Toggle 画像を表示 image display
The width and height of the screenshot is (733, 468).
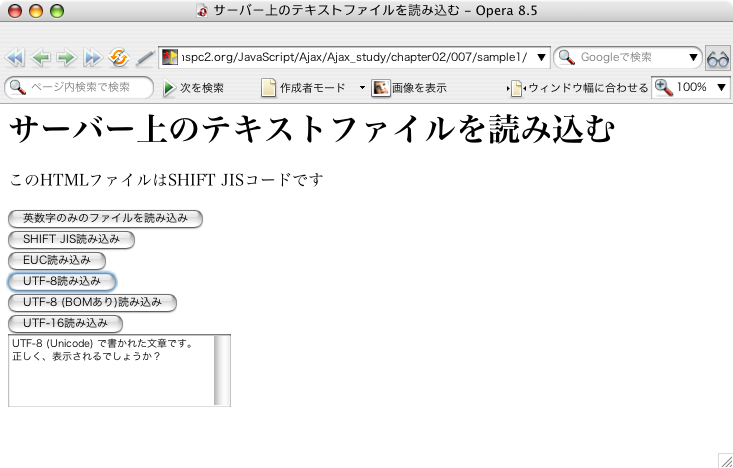(410, 88)
